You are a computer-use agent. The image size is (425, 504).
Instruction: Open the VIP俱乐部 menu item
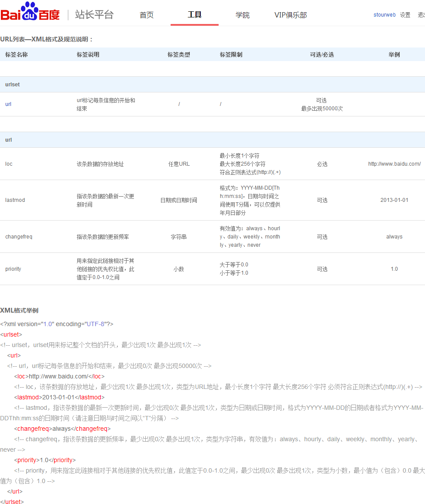tap(291, 15)
